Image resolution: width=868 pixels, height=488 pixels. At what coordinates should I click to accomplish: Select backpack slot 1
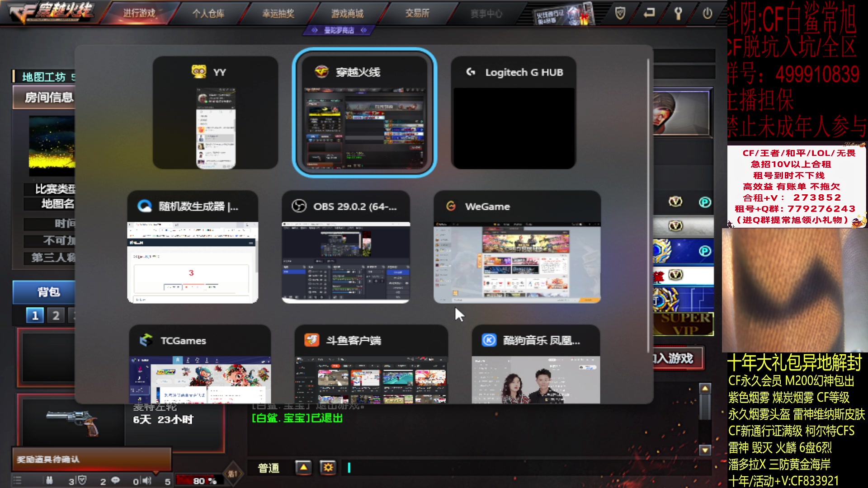(35, 315)
